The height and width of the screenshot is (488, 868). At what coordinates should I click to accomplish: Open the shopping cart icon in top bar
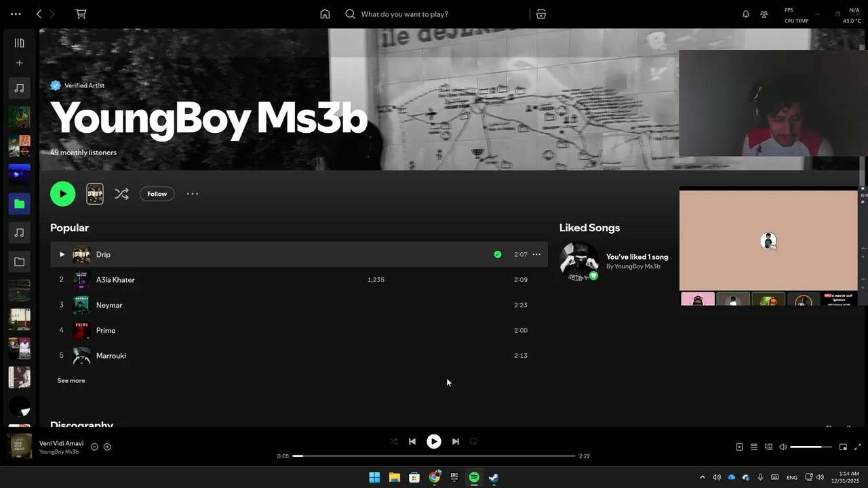pyautogui.click(x=81, y=14)
